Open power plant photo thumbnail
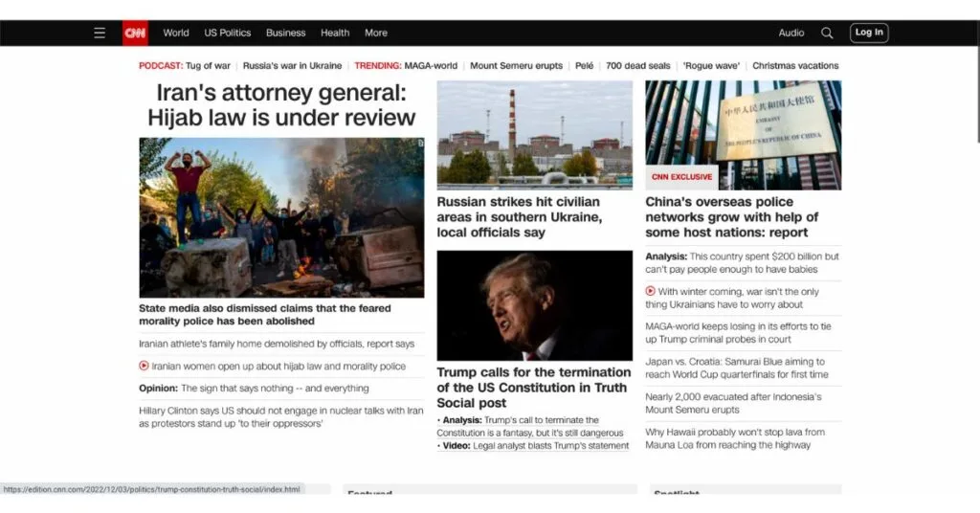 point(534,135)
